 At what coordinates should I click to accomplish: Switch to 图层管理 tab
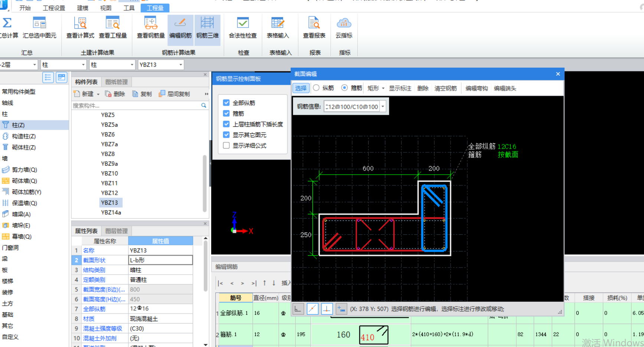tap(117, 231)
